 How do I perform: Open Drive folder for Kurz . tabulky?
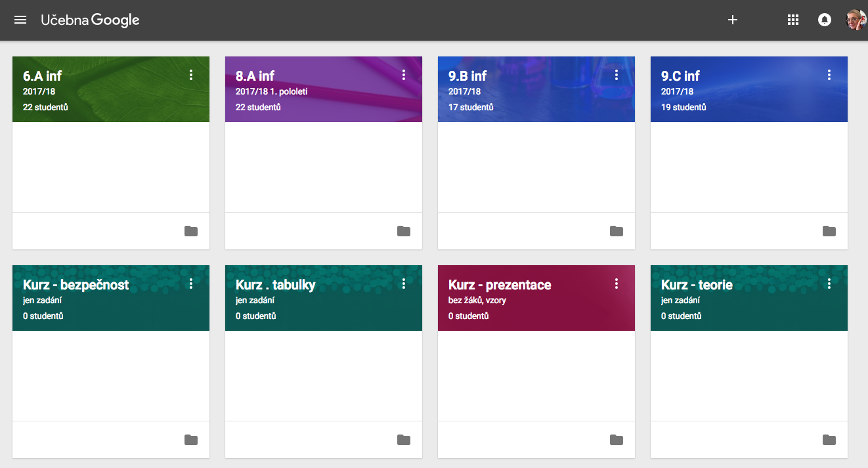point(404,440)
